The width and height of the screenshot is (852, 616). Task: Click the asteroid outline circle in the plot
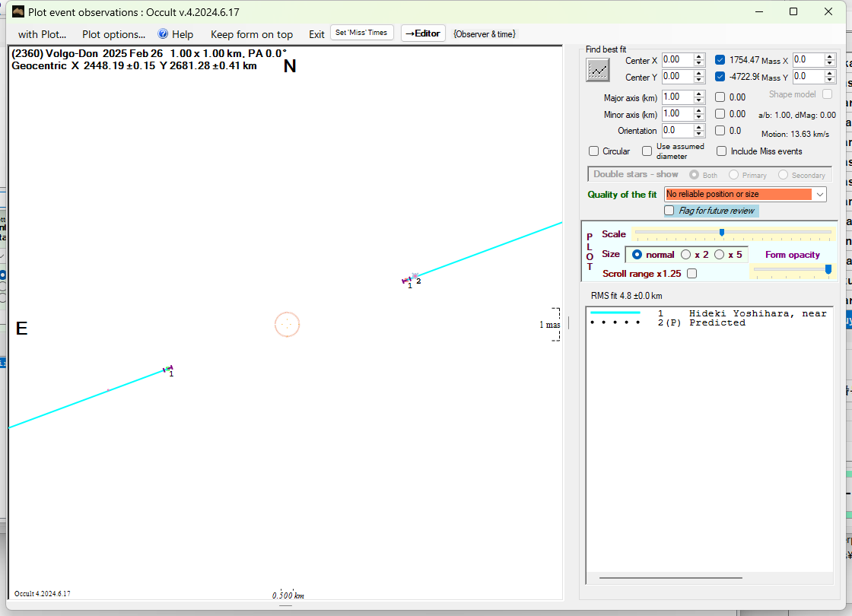point(287,325)
